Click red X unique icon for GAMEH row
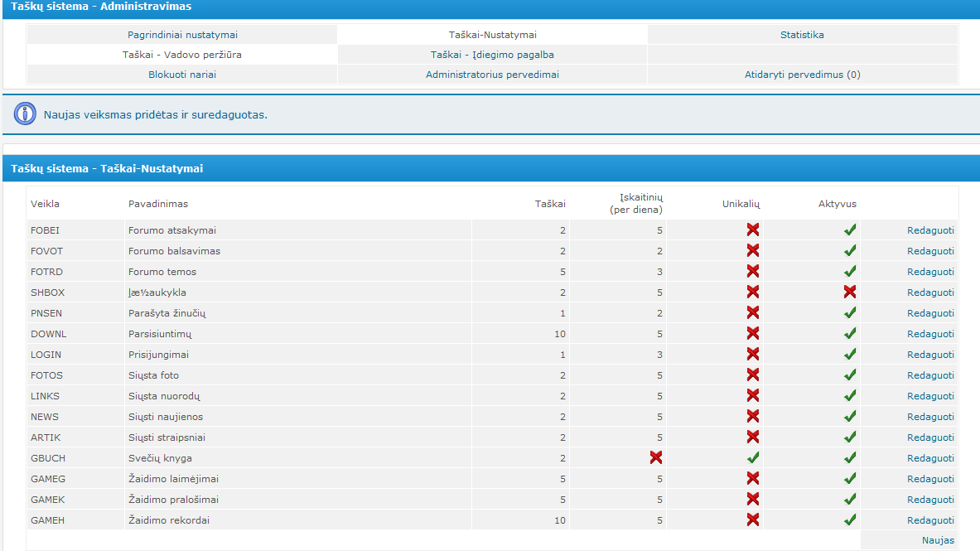Image resolution: width=980 pixels, height=551 pixels. click(752, 520)
